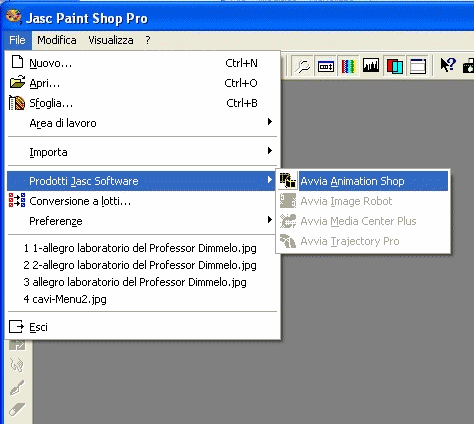Expand the Importa submenu arrow

coord(270,151)
